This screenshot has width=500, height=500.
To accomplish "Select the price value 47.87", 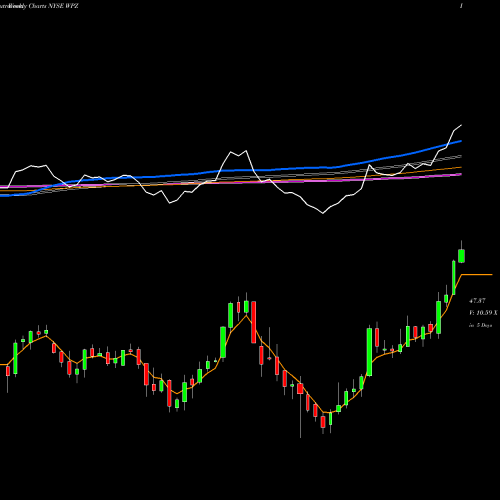I will [477, 301].
